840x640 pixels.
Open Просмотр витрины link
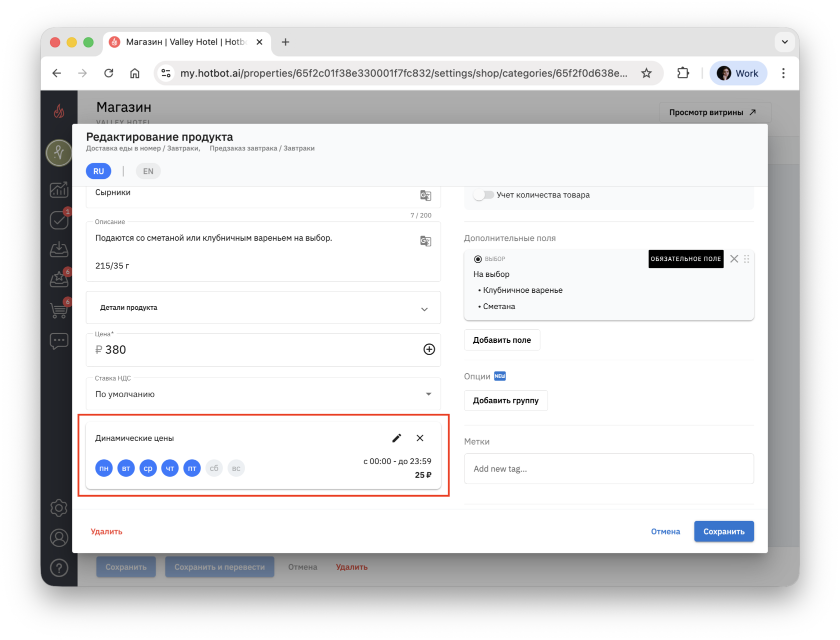pyautogui.click(x=715, y=112)
